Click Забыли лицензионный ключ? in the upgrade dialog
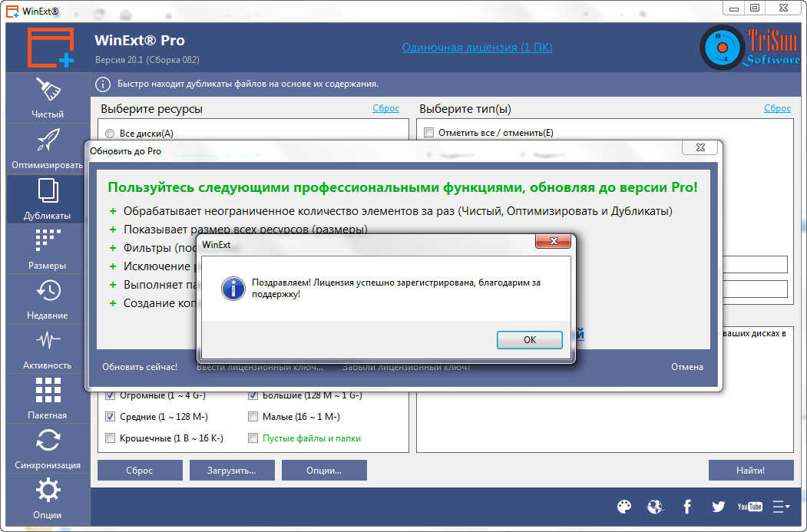 [x=406, y=367]
